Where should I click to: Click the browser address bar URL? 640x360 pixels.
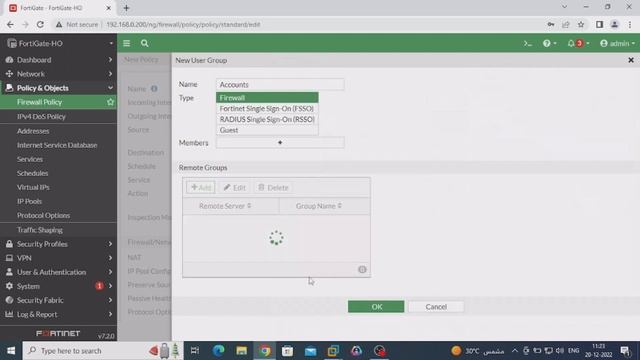[183, 24]
